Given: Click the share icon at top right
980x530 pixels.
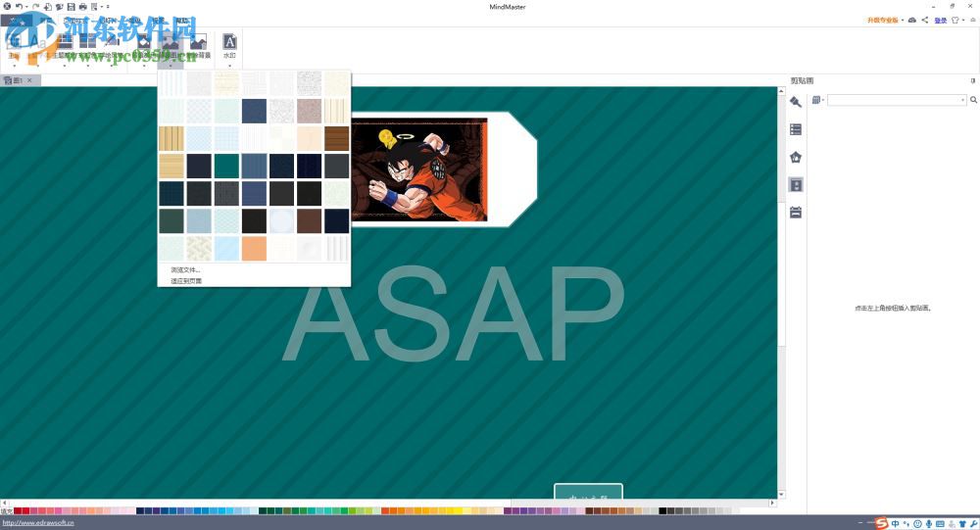Looking at the screenshot, I should point(924,20).
